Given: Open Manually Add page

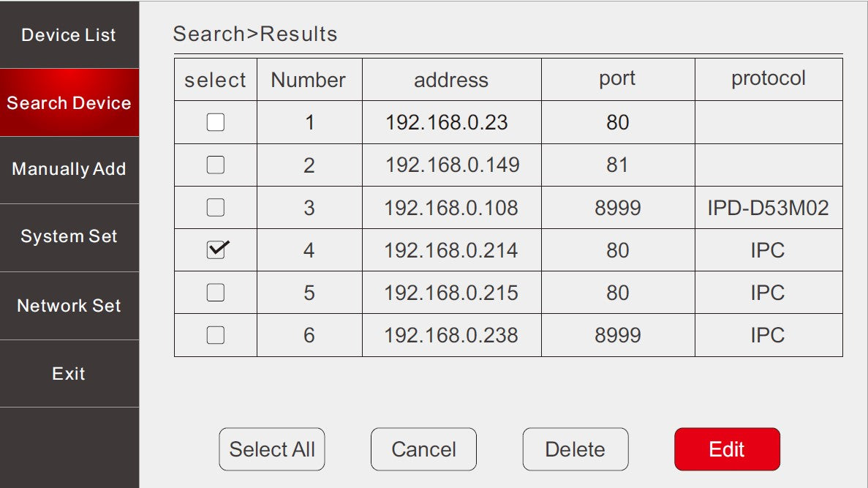Looking at the screenshot, I should pyautogui.click(x=69, y=169).
